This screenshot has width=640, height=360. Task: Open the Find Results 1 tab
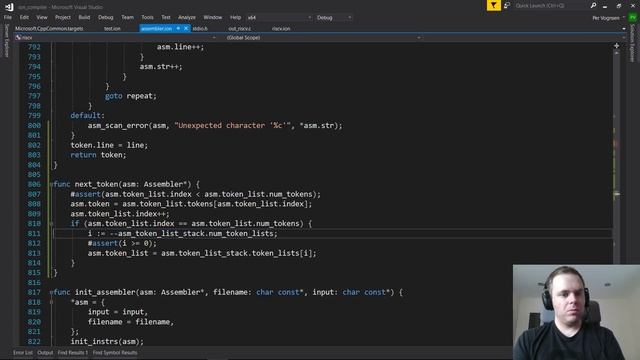pyautogui.click(x=73, y=353)
